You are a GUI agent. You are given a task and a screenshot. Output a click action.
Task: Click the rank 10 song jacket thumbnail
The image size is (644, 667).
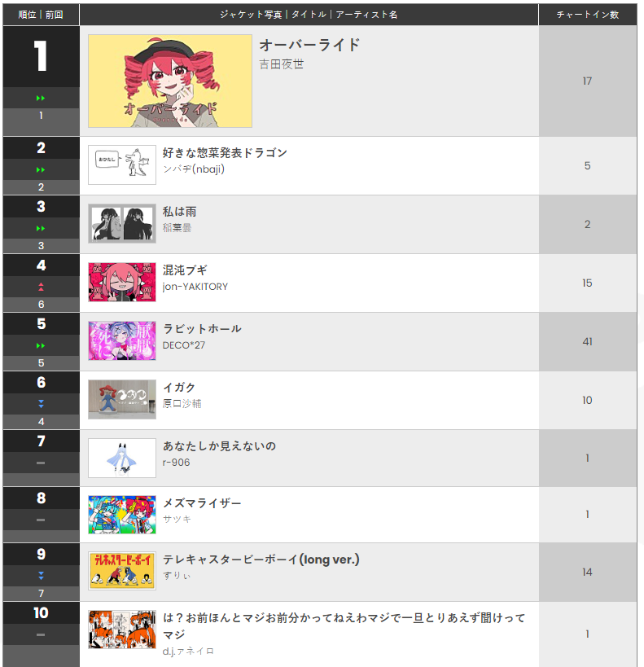122,630
